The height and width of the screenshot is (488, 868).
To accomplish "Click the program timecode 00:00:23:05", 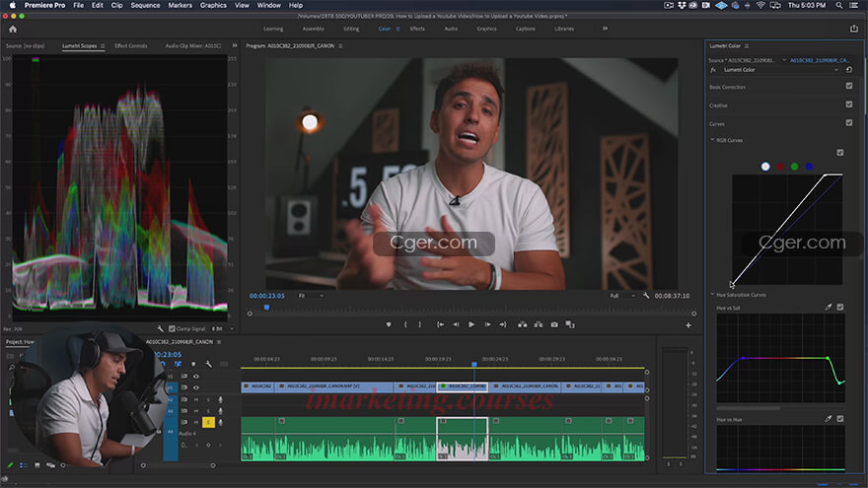I will [x=267, y=296].
